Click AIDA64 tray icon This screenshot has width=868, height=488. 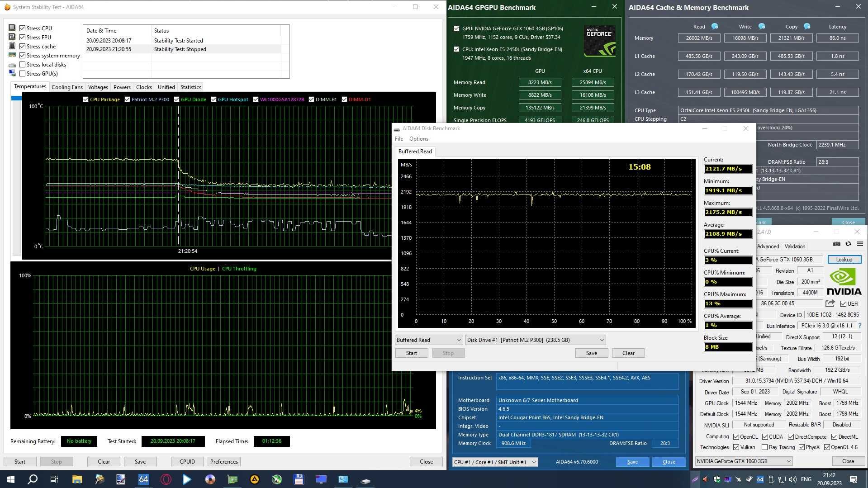pos(760,479)
